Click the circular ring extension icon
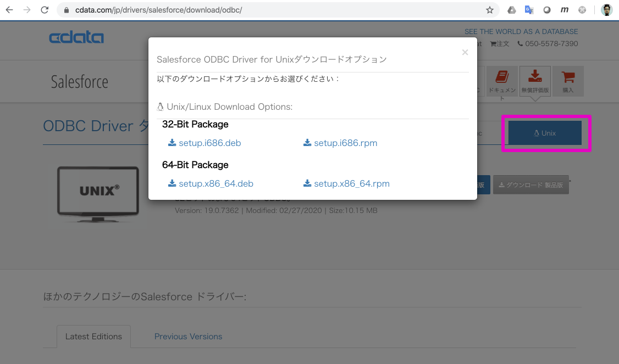Screen dimensions: 619x364 click(x=547, y=10)
